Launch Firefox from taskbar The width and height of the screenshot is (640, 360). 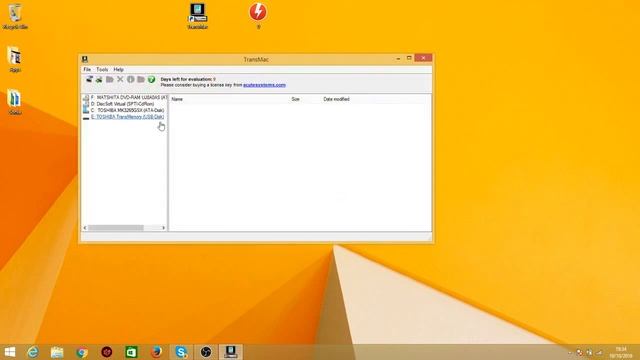tap(156, 352)
